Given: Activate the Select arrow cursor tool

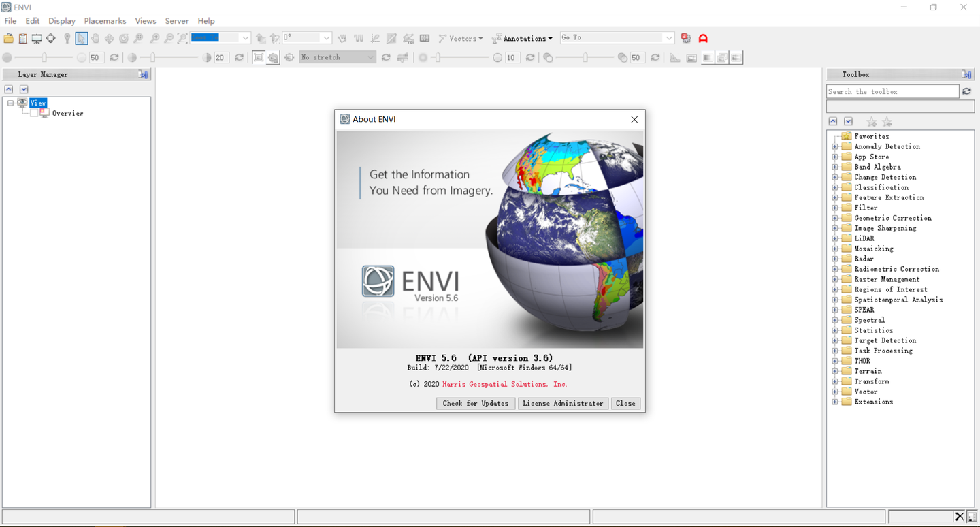Looking at the screenshot, I should coord(81,39).
